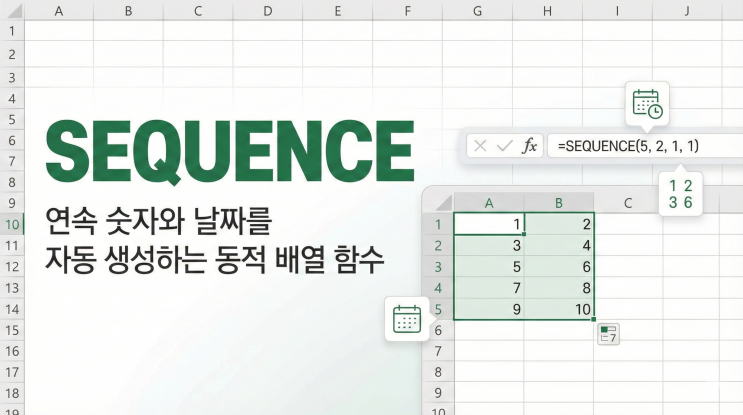
Task: Select row 18 header in background sheet
Action: pyautogui.click(x=12, y=393)
